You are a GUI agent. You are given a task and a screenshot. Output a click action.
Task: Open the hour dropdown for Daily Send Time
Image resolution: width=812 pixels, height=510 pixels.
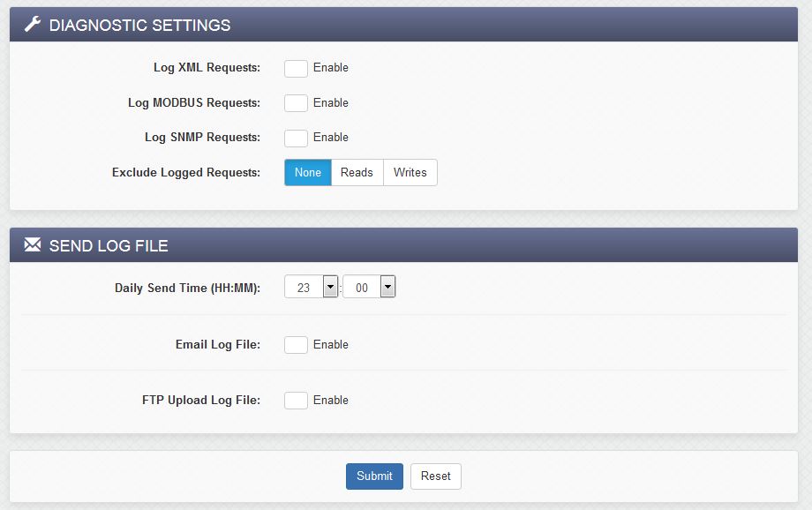pyautogui.click(x=328, y=286)
